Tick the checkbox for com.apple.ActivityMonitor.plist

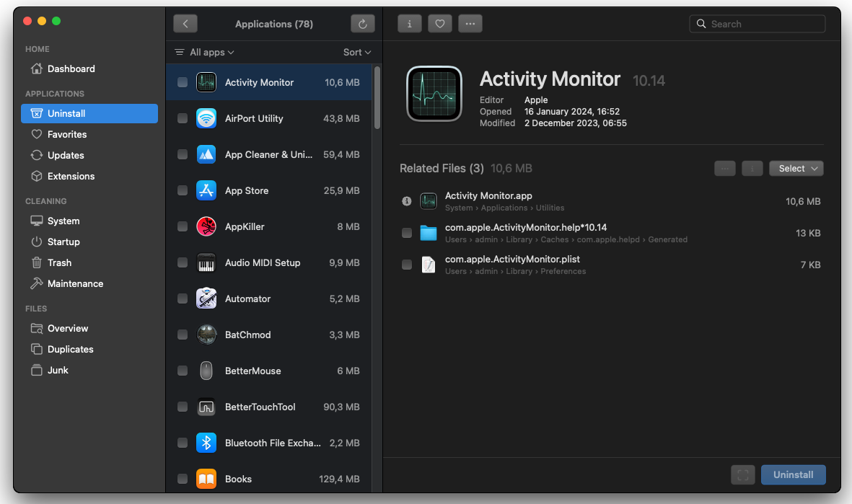click(x=407, y=265)
